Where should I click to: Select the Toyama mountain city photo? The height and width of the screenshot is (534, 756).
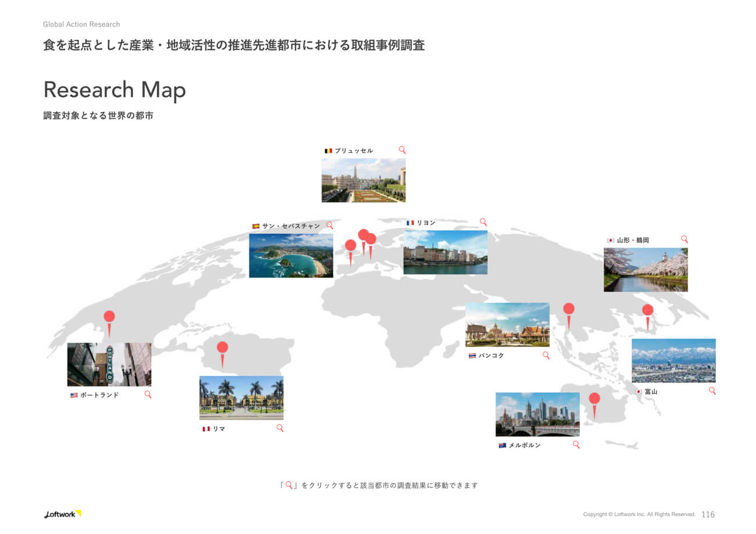point(673,361)
